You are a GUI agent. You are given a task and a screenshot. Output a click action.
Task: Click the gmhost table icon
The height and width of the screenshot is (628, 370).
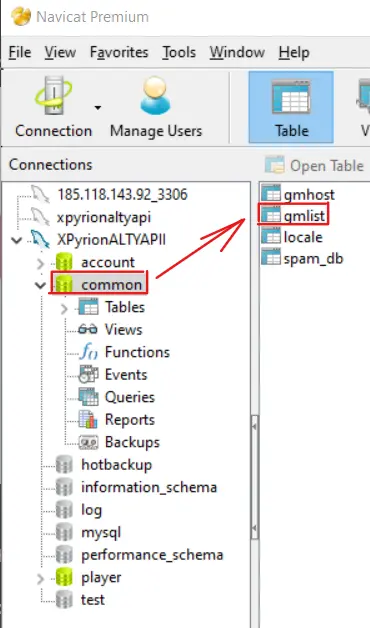[271, 194]
